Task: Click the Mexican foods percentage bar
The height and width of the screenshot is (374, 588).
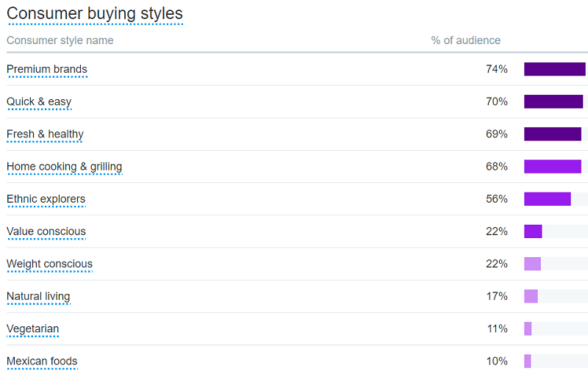Action: (528, 361)
